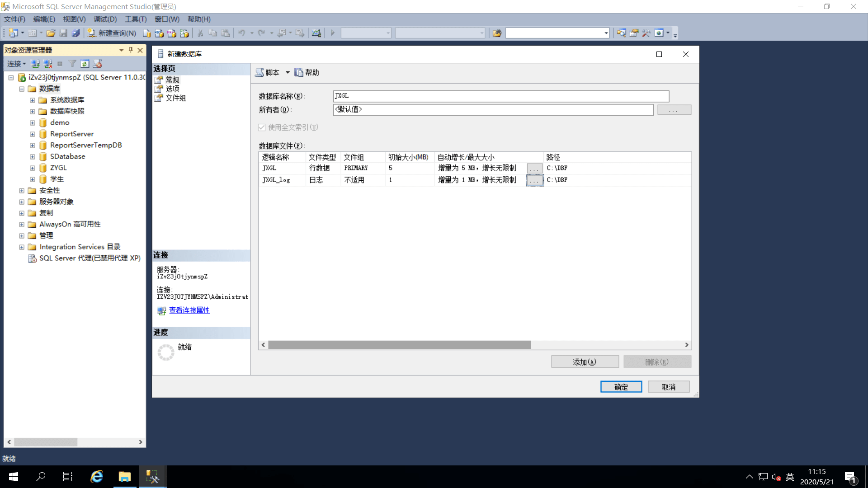Click the database files horizontal scrollbar
868x488 pixels.
[399, 345]
